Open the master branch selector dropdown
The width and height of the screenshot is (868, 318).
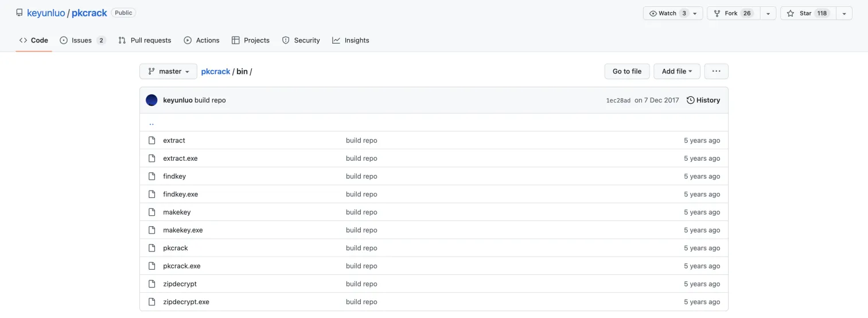click(x=168, y=71)
